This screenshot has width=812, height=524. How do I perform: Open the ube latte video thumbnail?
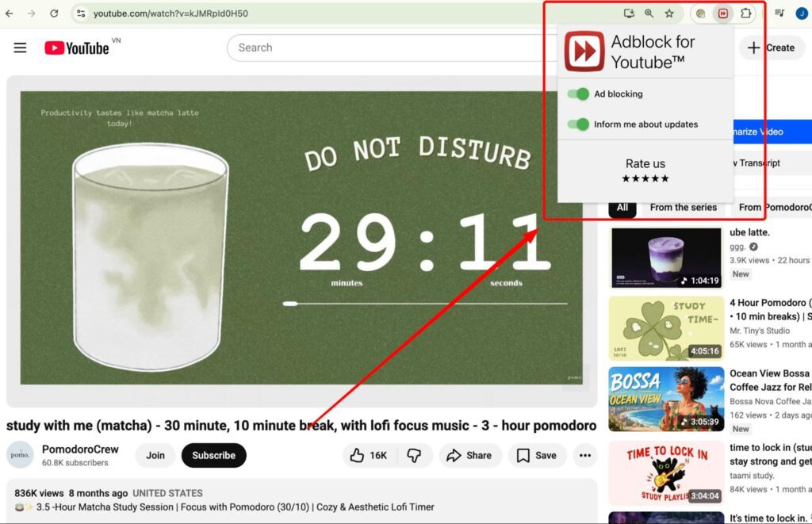point(666,258)
